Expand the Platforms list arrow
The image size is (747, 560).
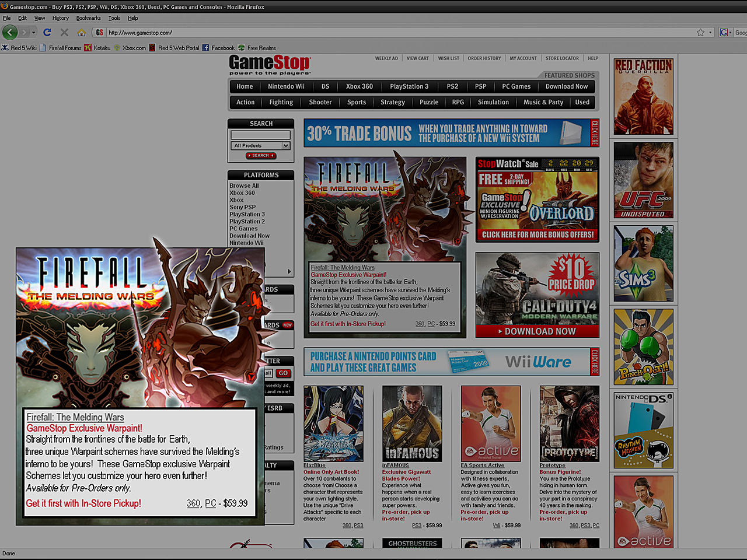pyautogui.click(x=289, y=271)
